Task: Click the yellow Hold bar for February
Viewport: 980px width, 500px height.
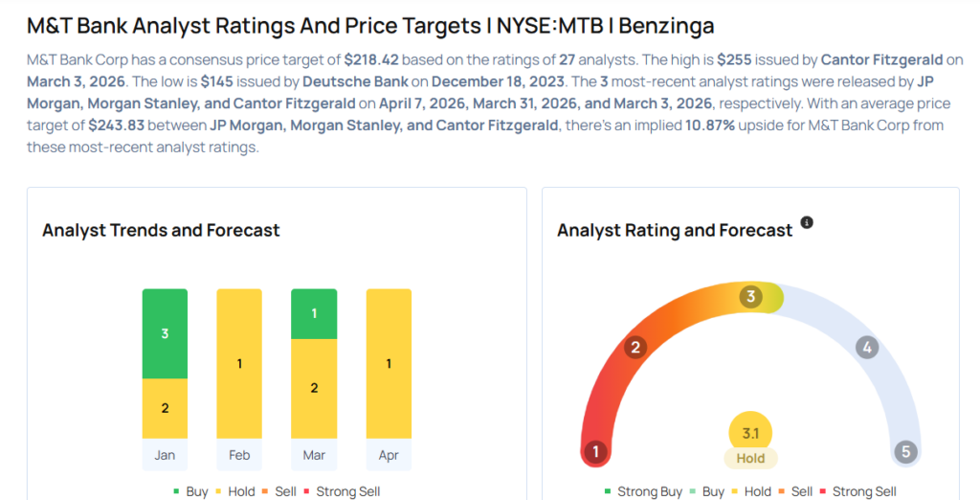Action: pyautogui.click(x=239, y=364)
